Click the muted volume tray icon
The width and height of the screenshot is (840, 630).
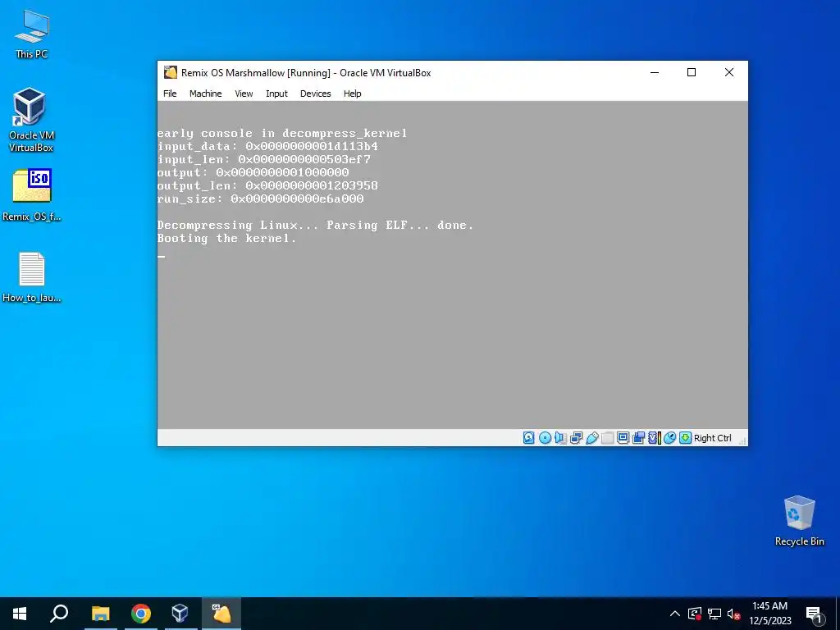pyautogui.click(x=733, y=614)
